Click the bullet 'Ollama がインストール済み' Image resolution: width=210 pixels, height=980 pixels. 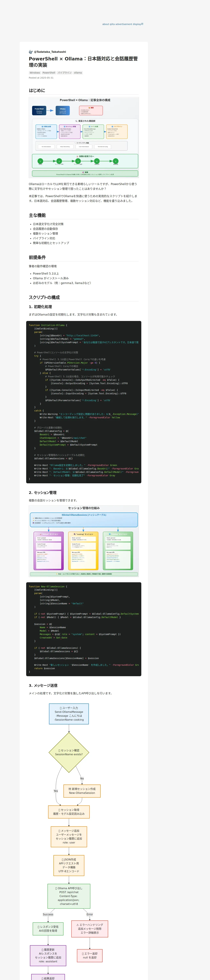point(51,278)
